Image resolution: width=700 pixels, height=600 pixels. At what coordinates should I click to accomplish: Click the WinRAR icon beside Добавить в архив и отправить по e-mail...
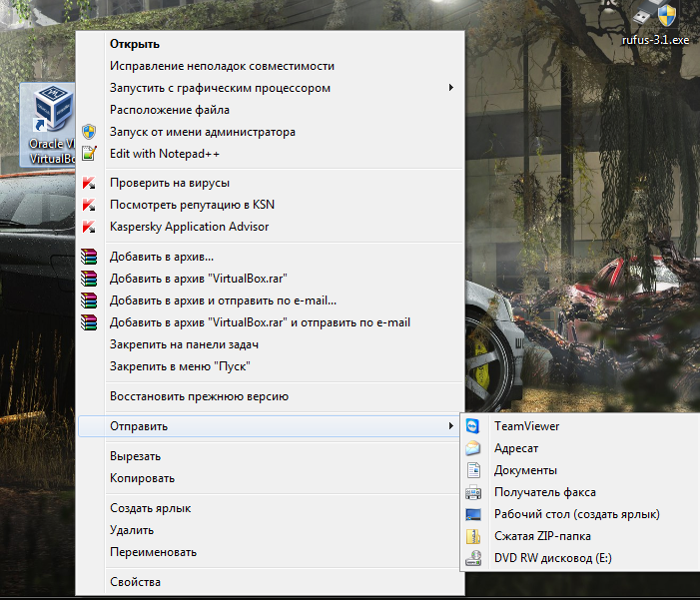point(89,300)
